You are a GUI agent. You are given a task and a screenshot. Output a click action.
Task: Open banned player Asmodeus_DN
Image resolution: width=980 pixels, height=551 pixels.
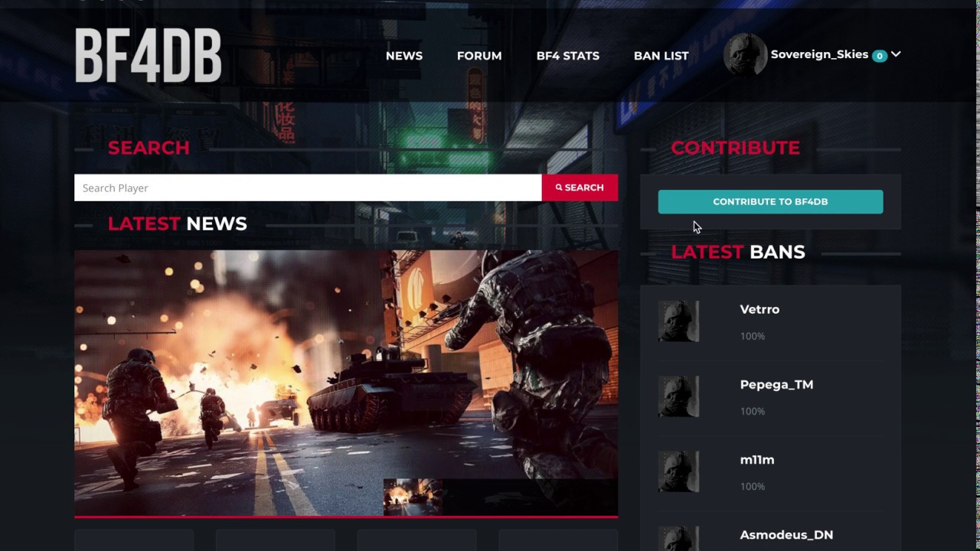point(786,535)
